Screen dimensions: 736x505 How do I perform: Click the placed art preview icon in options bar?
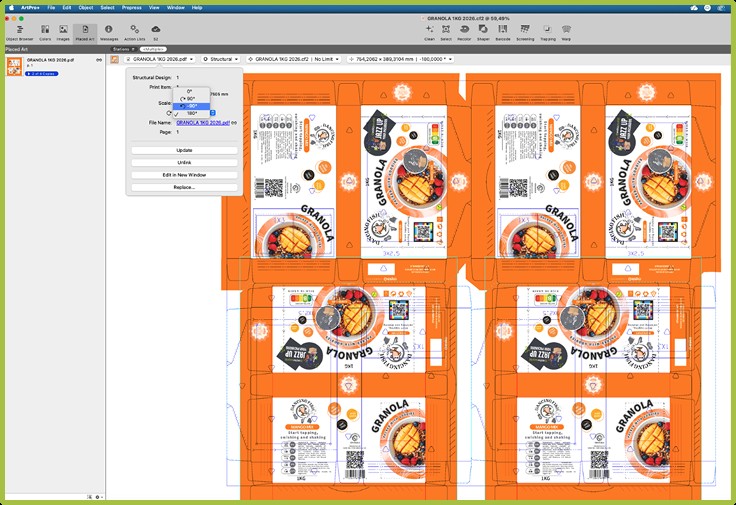pos(114,59)
